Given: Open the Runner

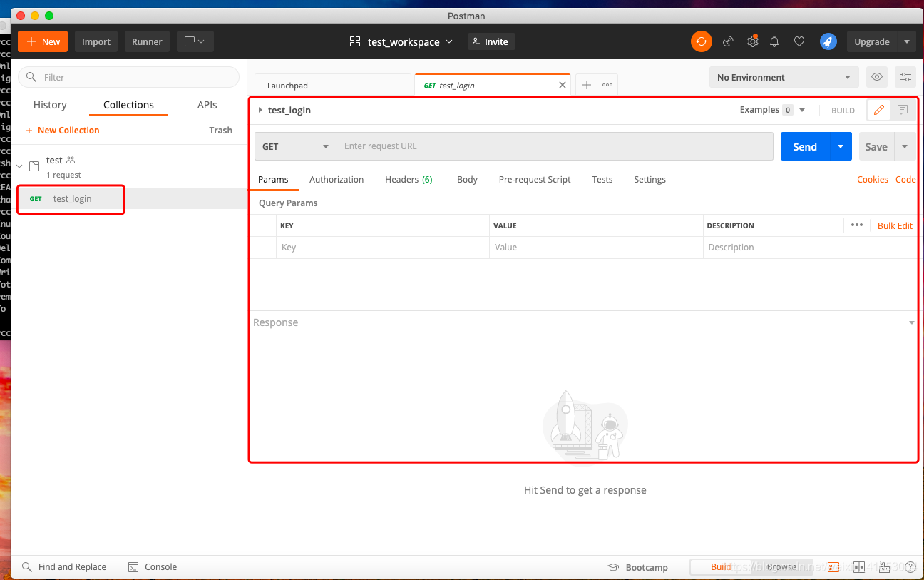Looking at the screenshot, I should 147,41.
